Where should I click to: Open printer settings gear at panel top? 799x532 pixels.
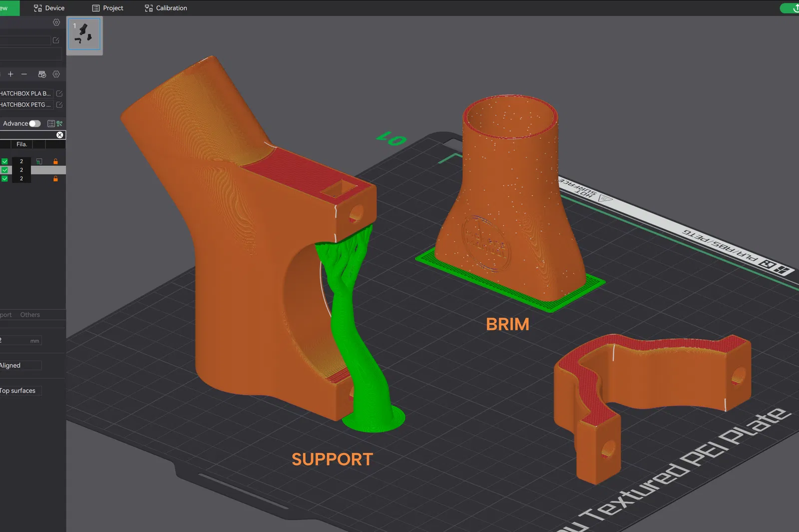click(56, 22)
